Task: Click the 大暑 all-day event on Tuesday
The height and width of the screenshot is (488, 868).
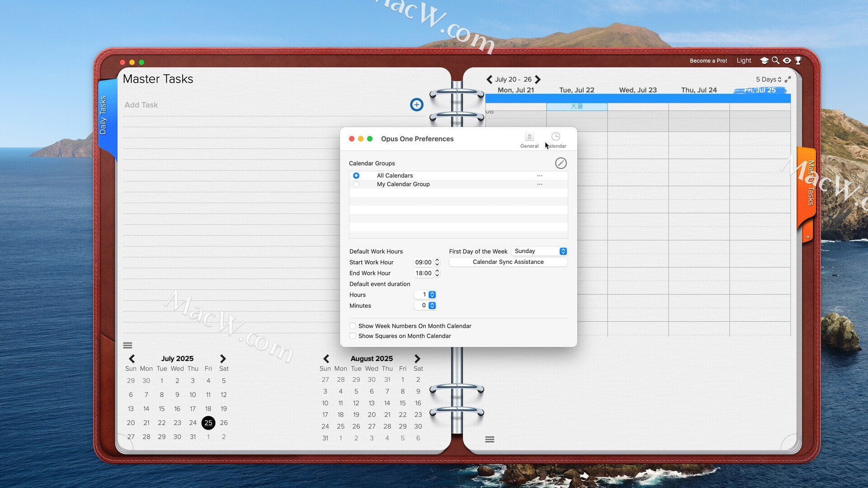Action: (x=577, y=107)
